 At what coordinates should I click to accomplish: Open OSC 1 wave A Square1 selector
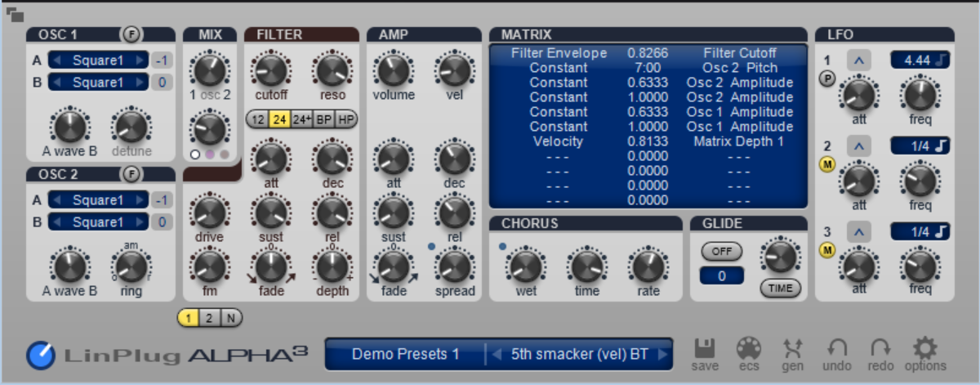pos(99,60)
